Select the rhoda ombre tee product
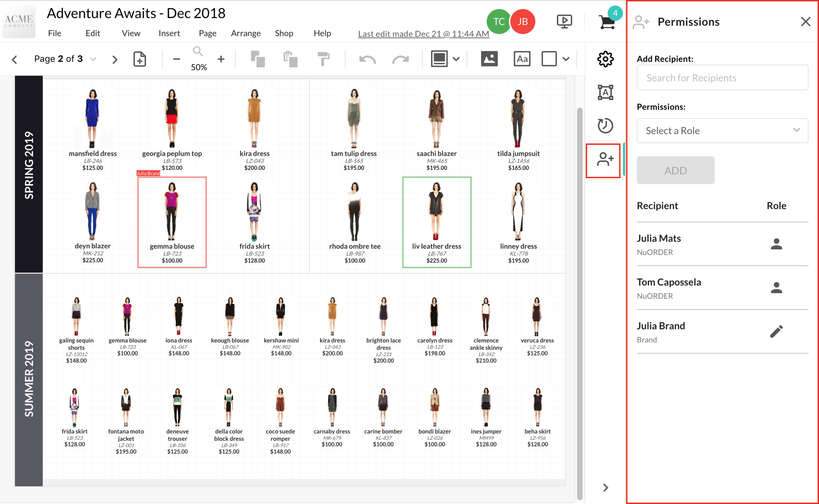Screen dimensions: 819x504 coord(355,222)
